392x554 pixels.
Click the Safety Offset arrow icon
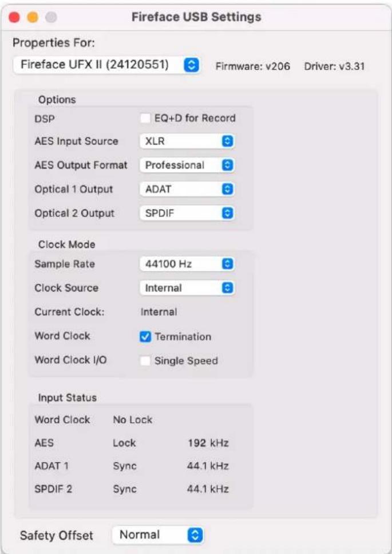click(195, 535)
